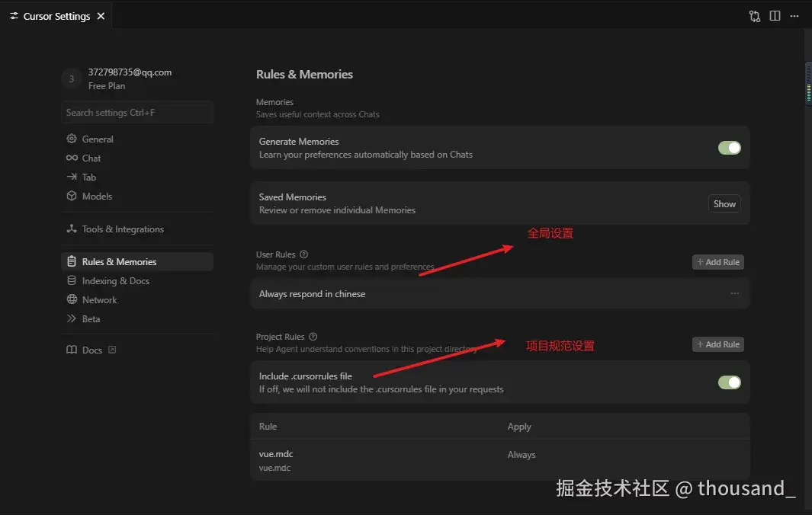Click the Beta double-chevron icon
Image resolution: width=812 pixels, height=515 pixels.
[x=72, y=318]
